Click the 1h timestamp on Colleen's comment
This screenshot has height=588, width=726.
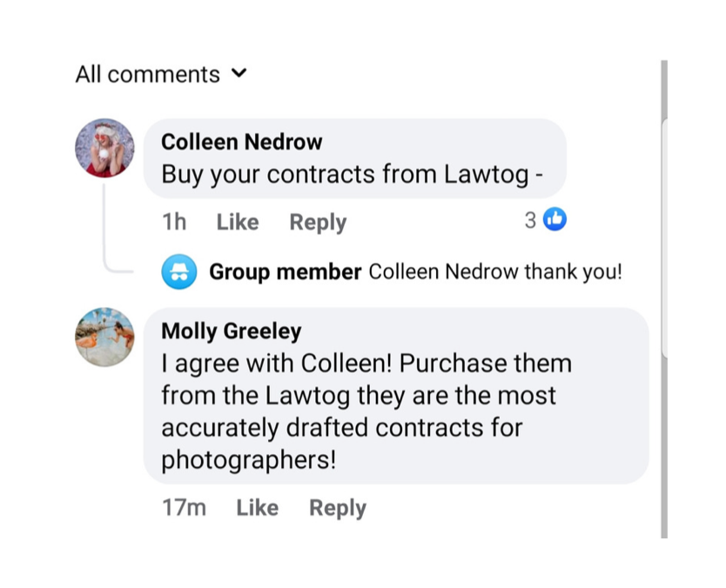(x=174, y=223)
